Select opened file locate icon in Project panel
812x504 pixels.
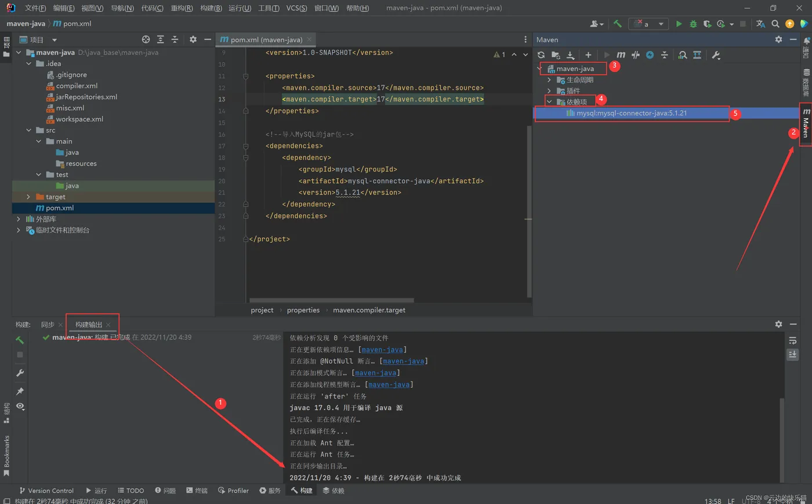tap(146, 39)
